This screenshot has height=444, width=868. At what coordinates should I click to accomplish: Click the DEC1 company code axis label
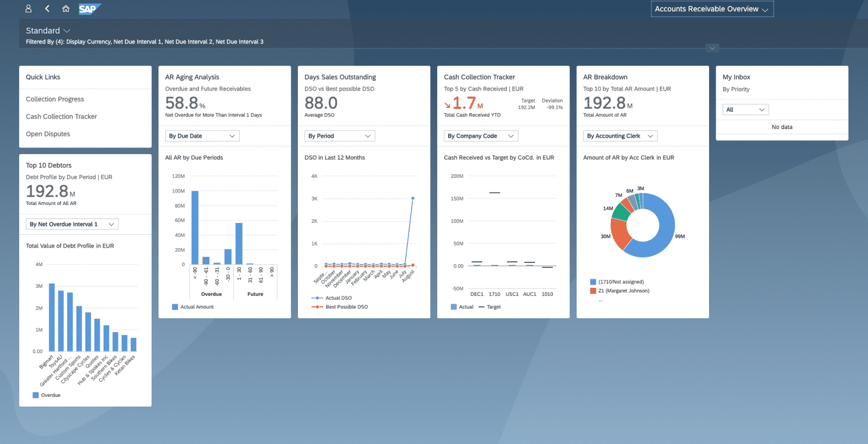pos(477,294)
